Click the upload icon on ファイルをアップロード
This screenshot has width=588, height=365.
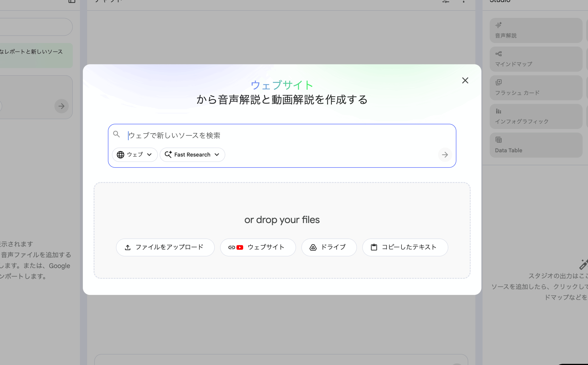click(127, 247)
